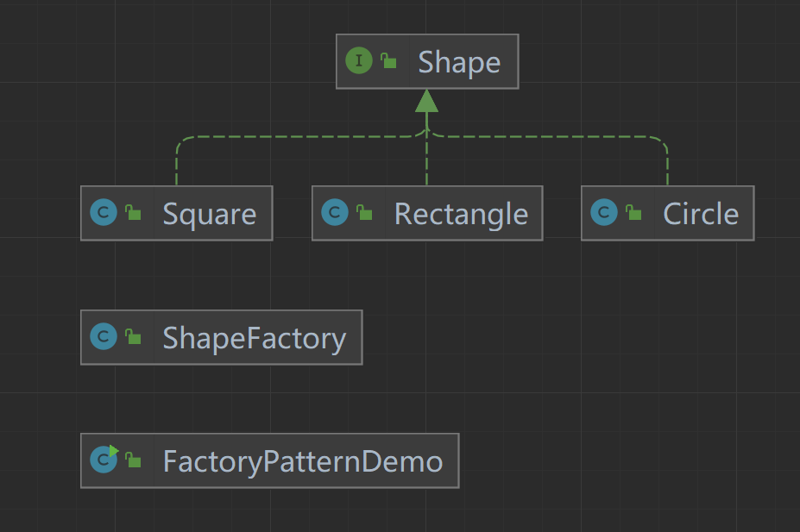Select the Shape node name text
The height and width of the screenshot is (532, 800).
(x=459, y=62)
